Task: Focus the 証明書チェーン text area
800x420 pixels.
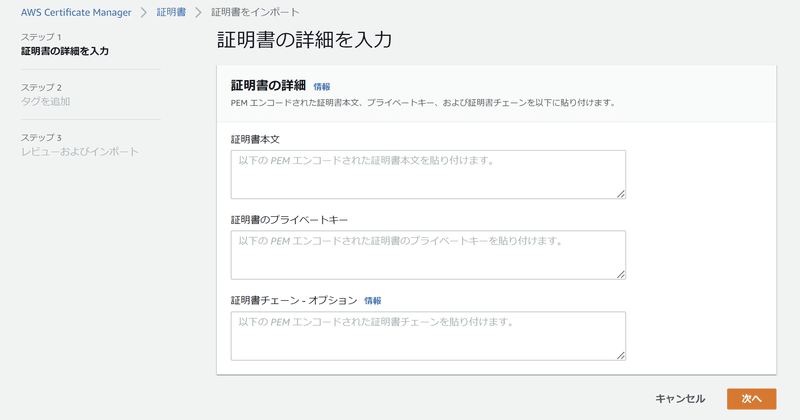Action: [428, 336]
